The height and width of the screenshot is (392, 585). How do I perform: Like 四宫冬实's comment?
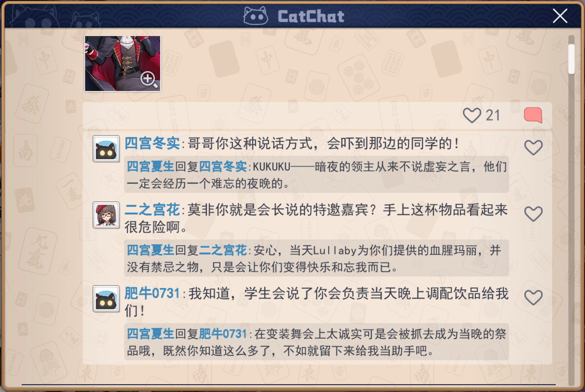click(x=533, y=147)
